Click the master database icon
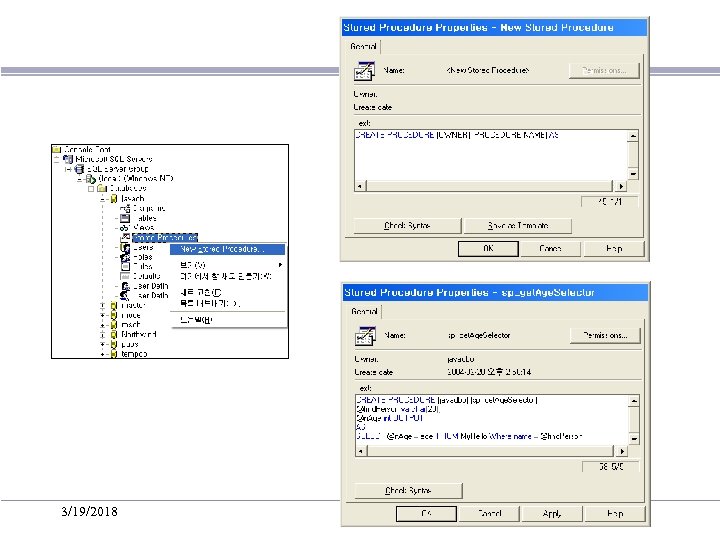This screenshot has height=540, width=720. coord(114,305)
